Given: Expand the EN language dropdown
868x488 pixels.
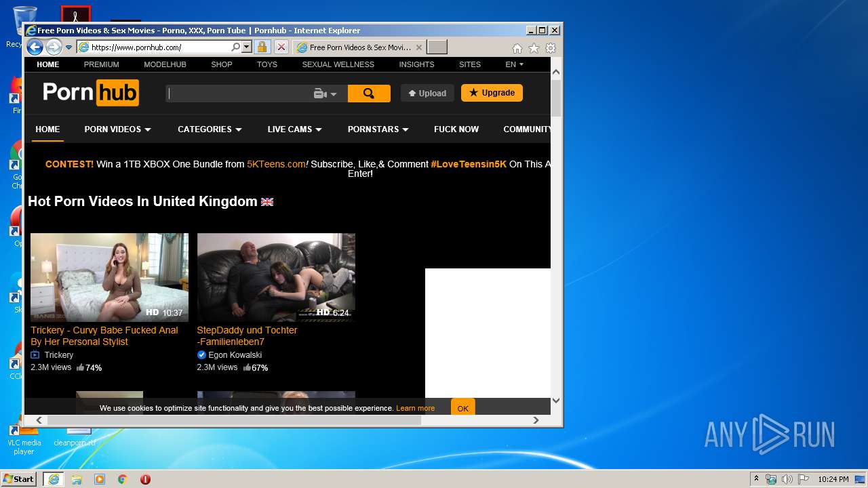Looking at the screenshot, I should click(x=515, y=64).
